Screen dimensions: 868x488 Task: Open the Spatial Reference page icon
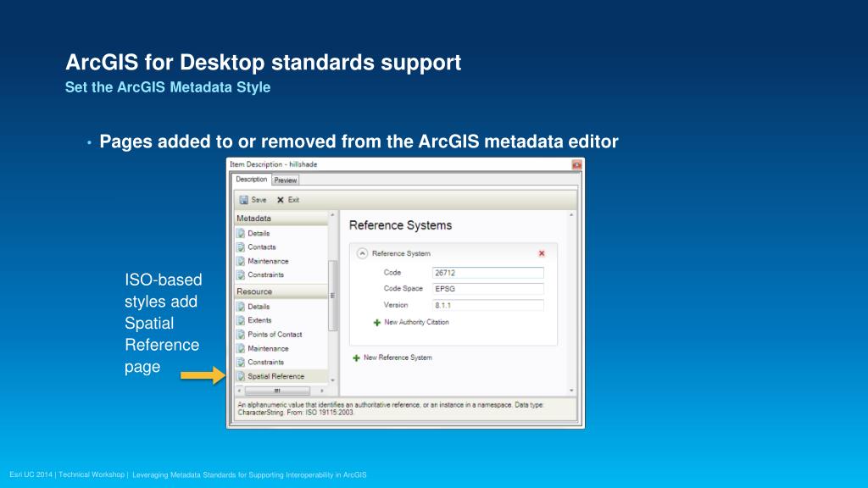click(241, 375)
